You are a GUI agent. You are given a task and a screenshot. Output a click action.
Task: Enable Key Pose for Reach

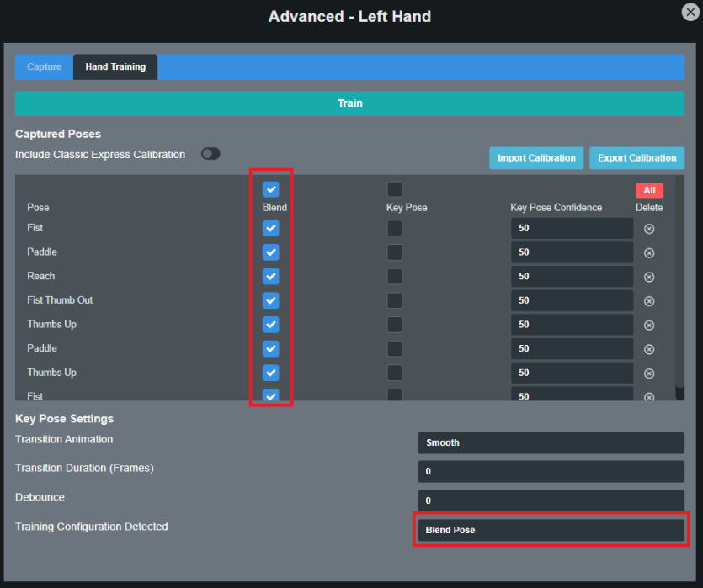tap(395, 276)
